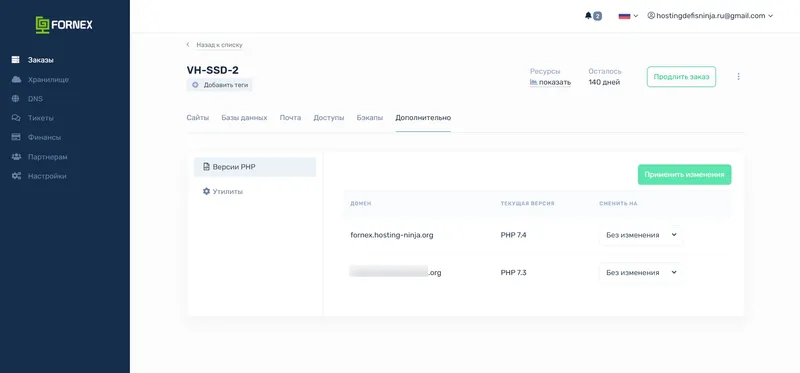Switch to the Бэкапы tab
This screenshot has width=800, height=373.
(x=370, y=118)
